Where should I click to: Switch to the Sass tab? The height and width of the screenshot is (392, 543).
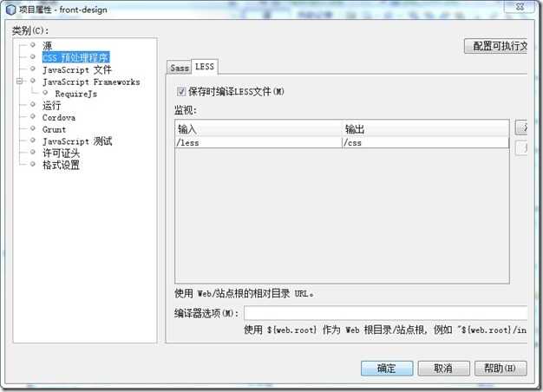[179, 68]
